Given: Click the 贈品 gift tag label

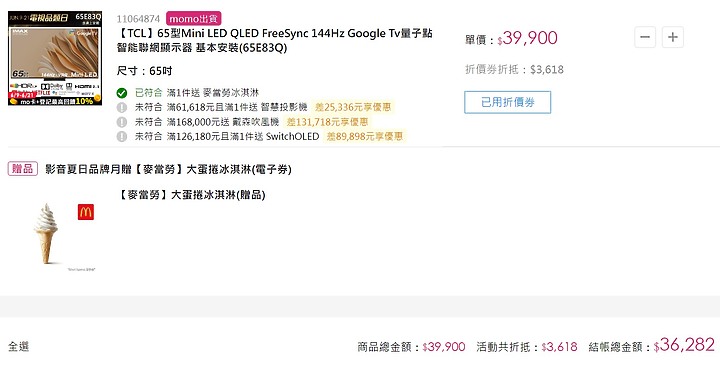Looking at the screenshot, I should pos(22,168).
